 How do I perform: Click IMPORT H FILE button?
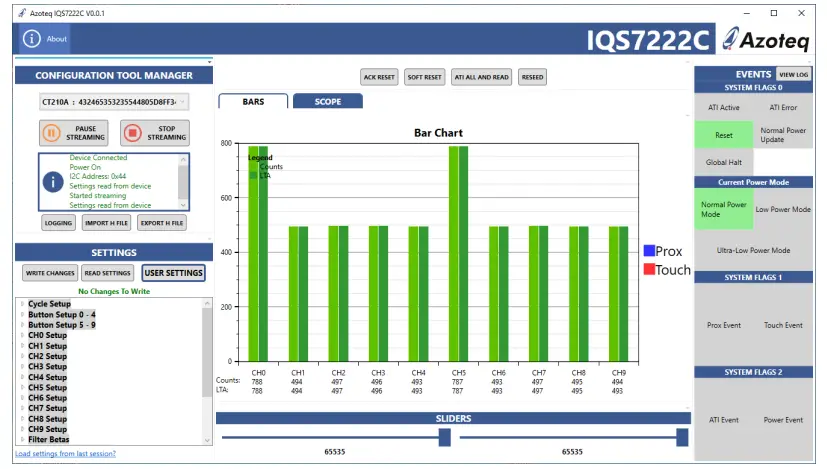tap(106, 223)
